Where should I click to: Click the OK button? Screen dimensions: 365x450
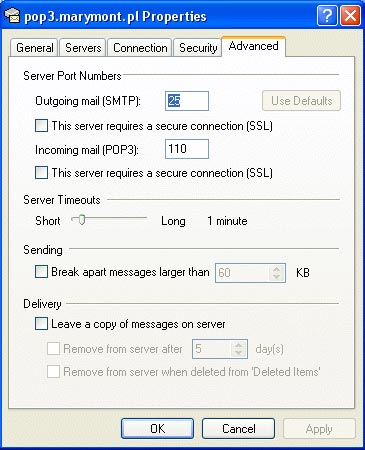157,429
